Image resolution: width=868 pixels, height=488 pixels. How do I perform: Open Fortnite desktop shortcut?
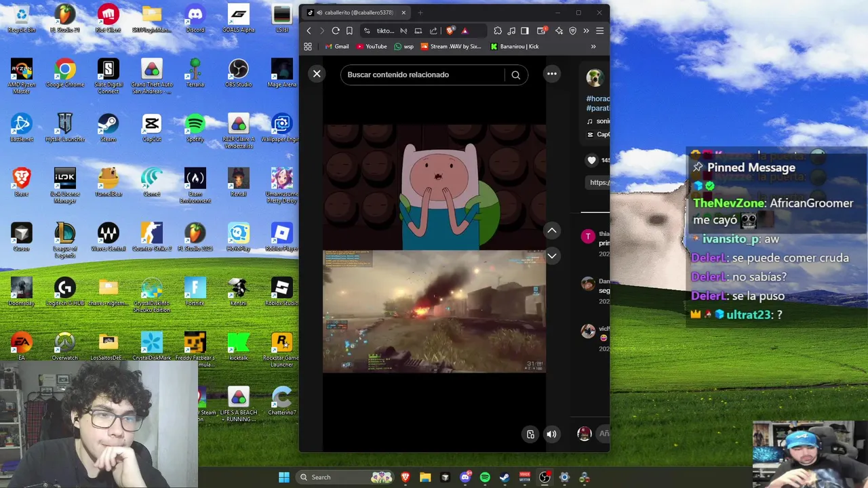pyautogui.click(x=195, y=291)
